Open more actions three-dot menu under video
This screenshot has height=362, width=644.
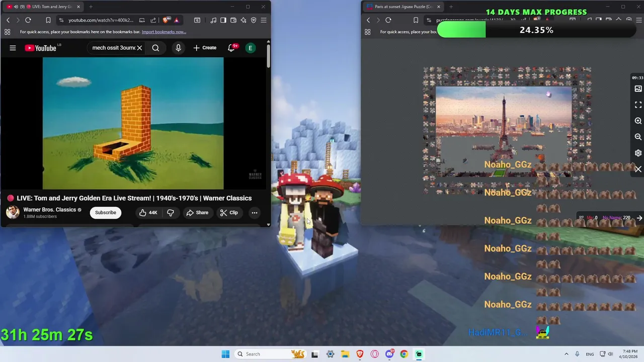pyautogui.click(x=255, y=213)
